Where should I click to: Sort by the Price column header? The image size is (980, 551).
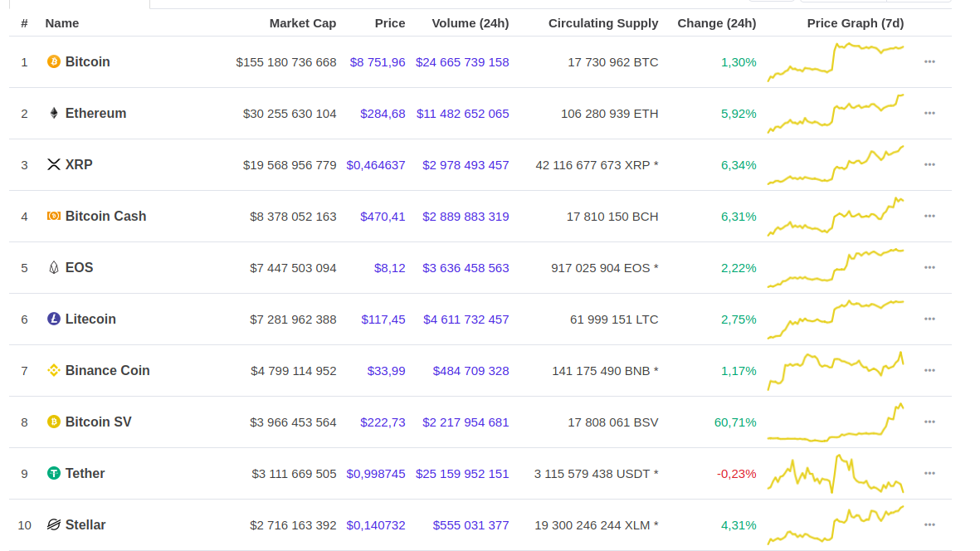tap(390, 23)
